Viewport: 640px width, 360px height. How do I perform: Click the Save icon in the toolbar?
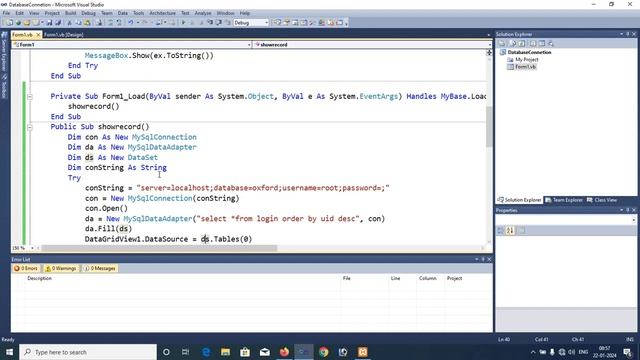coord(49,23)
